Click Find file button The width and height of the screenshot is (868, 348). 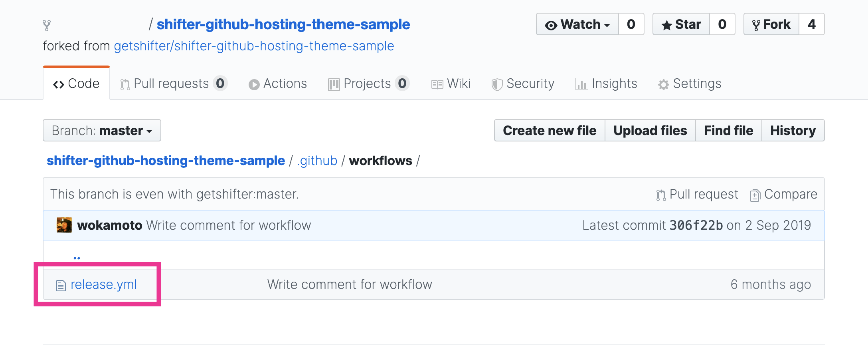coord(728,130)
